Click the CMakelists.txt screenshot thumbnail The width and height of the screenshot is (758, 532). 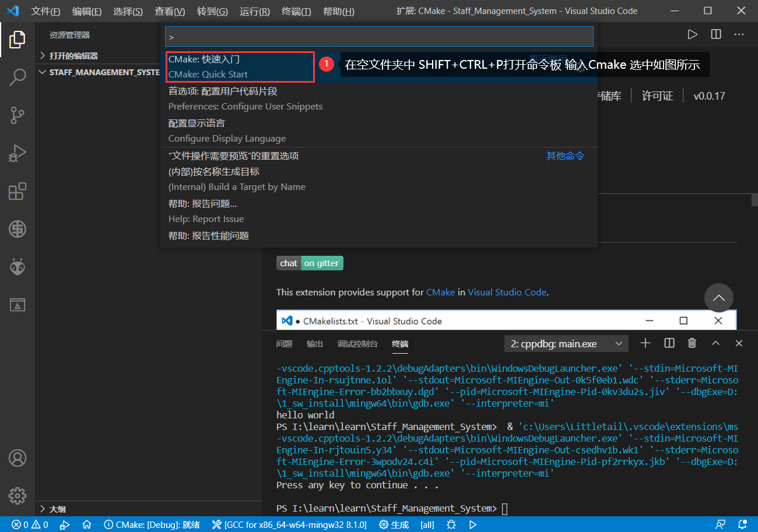pyautogui.click(x=506, y=321)
